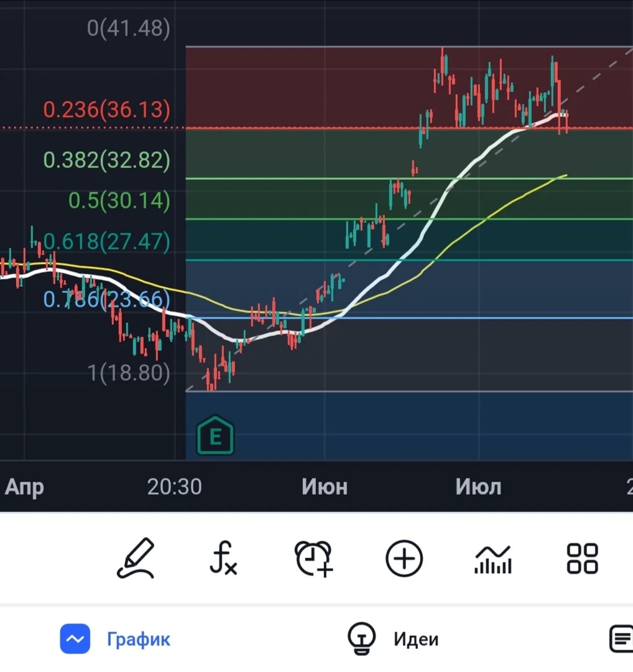Open the news icon at bottom right
The width and height of the screenshot is (633, 672).
tap(622, 638)
